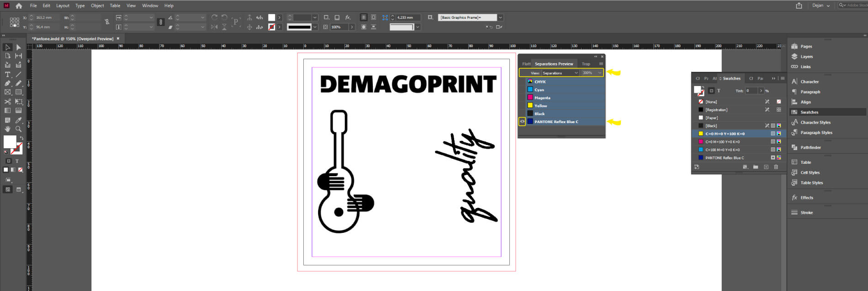Expand the Basic Graphics Frame style dropdown
The width and height of the screenshot is (868, 291).
pos(500,17)
